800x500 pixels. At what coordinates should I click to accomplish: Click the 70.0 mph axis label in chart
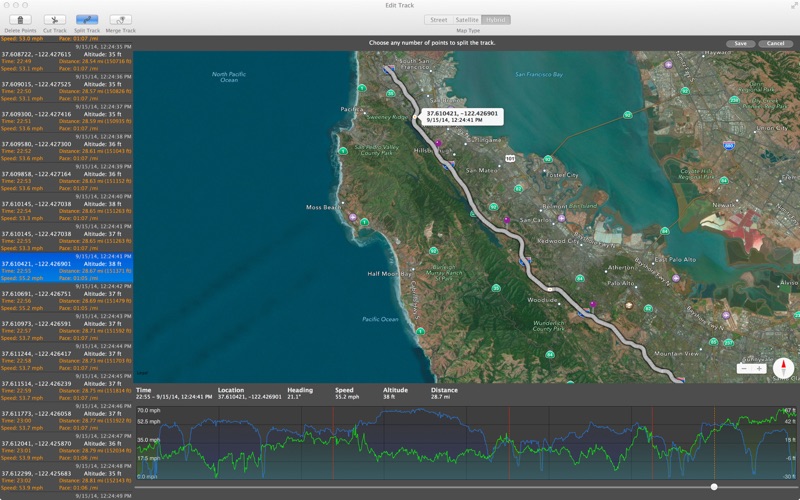[x=148, y=410]
